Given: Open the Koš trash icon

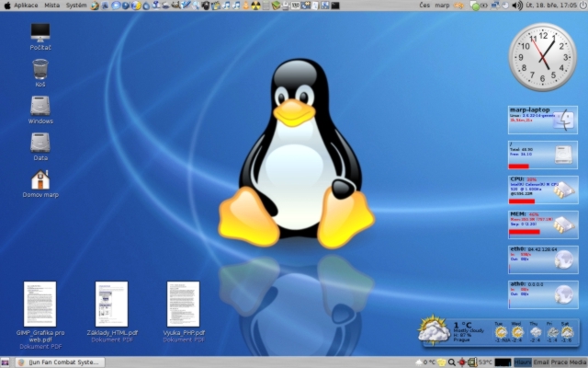Looking at the screenshot, I should coord(40,73).
